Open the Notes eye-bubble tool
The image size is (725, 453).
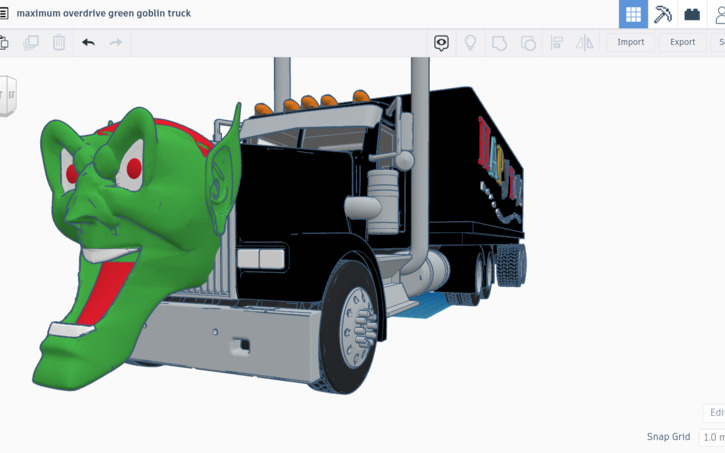pyautogui.click(x=441, y=43)
